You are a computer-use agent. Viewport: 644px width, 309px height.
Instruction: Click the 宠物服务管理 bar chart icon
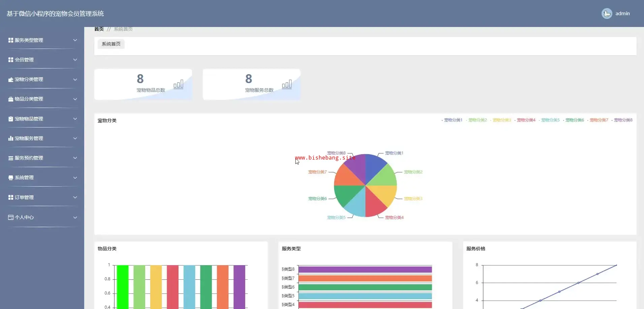[11, 138]
